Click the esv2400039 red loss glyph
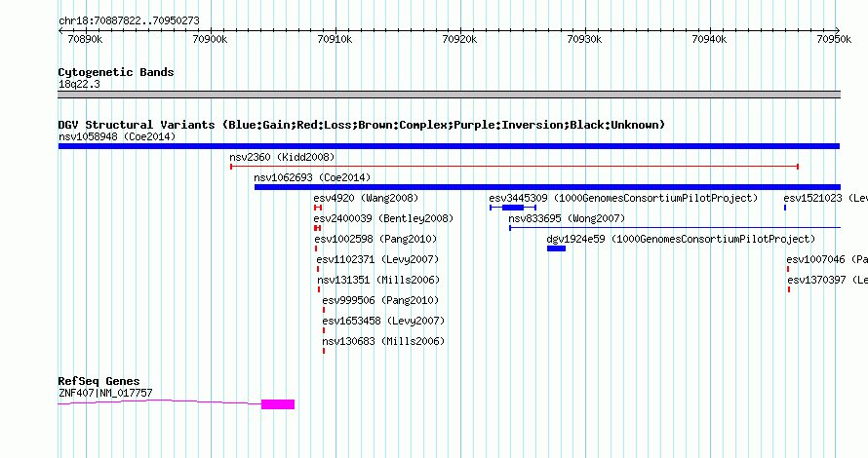The height and width of the screenshot is (458, 868). [317, 228]
